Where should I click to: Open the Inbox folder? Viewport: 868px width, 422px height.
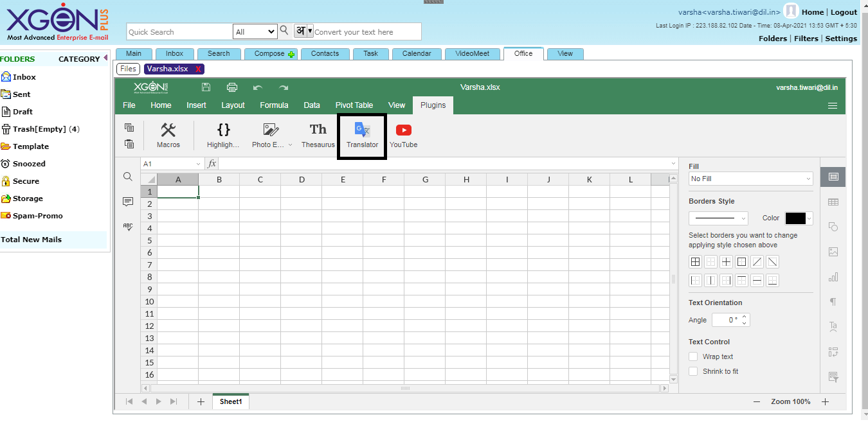coord(24,77)
